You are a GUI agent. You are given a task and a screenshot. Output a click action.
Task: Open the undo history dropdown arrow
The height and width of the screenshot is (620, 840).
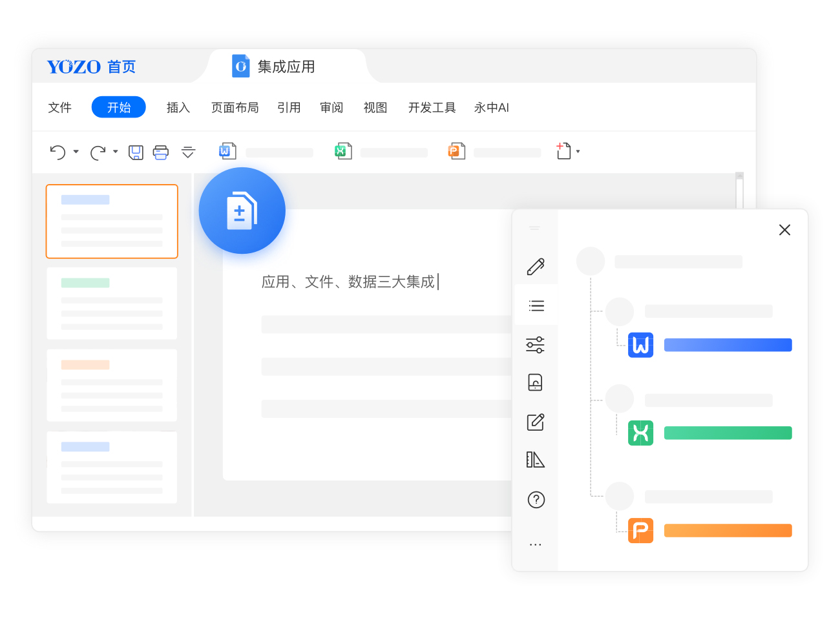click(76, 152)
